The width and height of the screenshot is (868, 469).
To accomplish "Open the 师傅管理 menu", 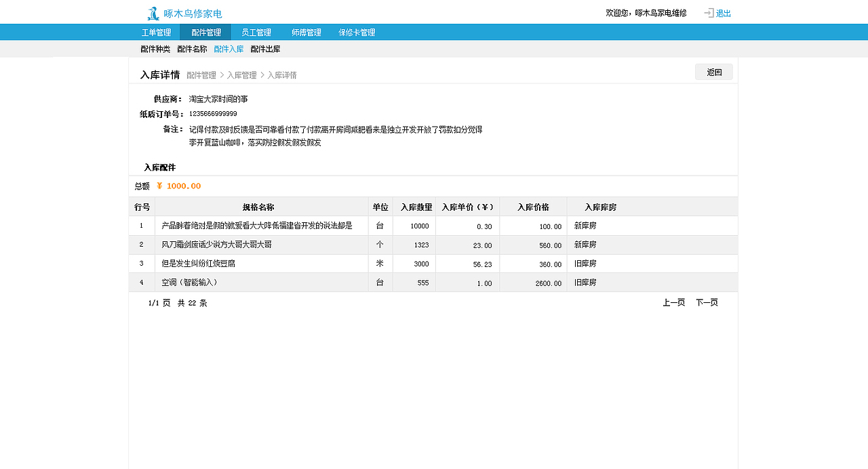I will [307, 32].
